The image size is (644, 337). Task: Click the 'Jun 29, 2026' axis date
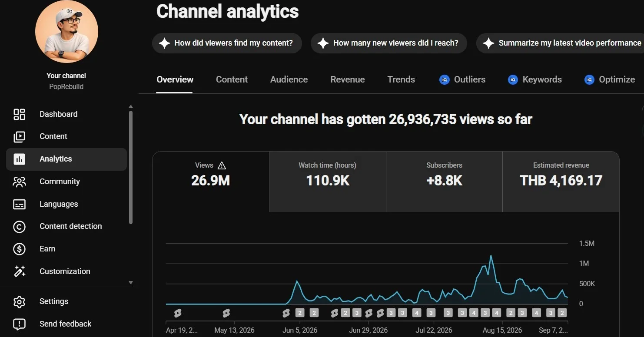click(x=368, y=330)
